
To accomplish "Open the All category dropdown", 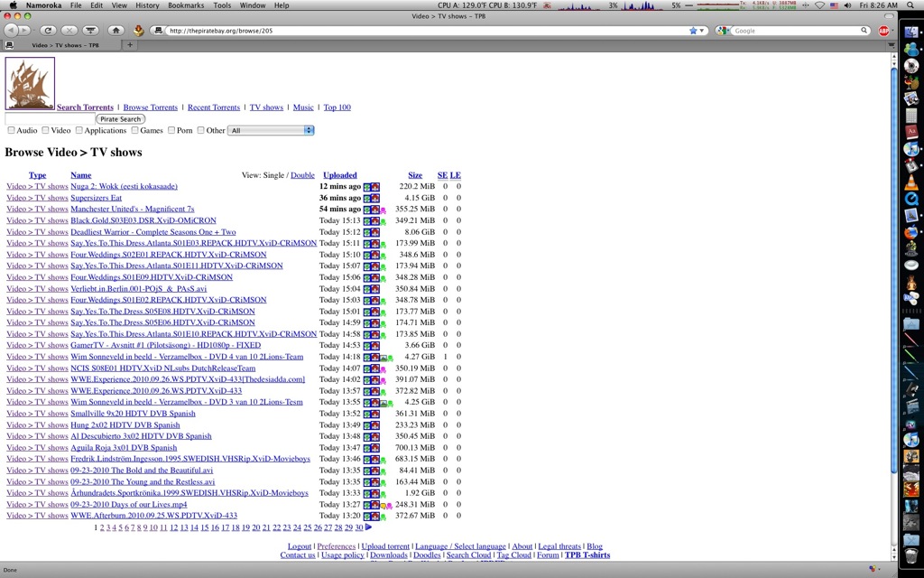I will coord(271,130).
